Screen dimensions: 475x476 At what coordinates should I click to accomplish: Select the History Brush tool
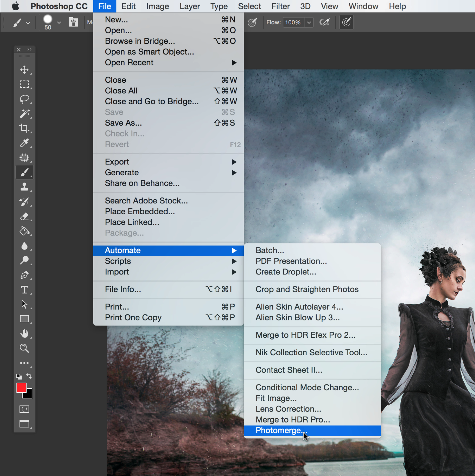pos(24,202)
